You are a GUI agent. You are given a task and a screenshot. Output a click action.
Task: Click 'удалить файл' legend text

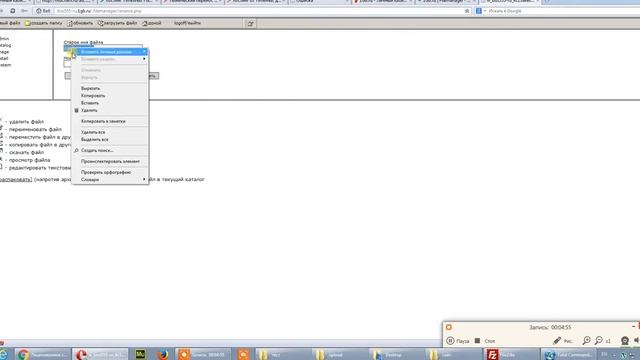(x=27, y=122)
